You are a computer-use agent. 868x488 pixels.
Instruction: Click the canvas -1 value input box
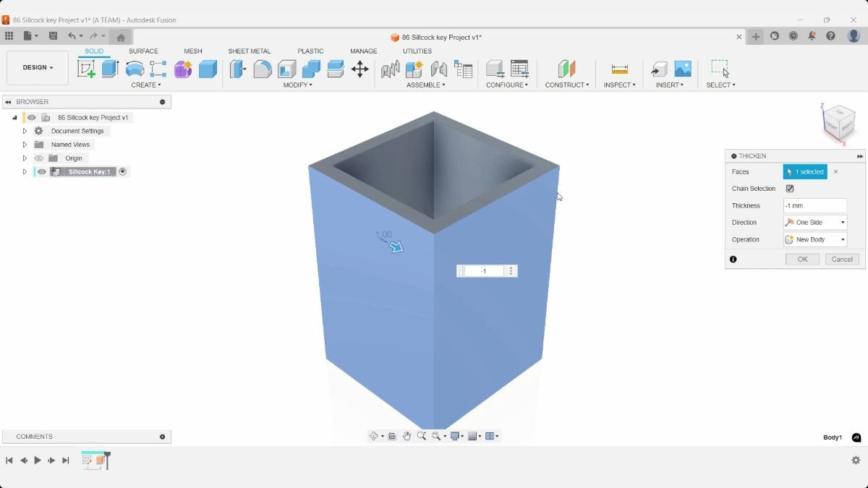point(484,271)
